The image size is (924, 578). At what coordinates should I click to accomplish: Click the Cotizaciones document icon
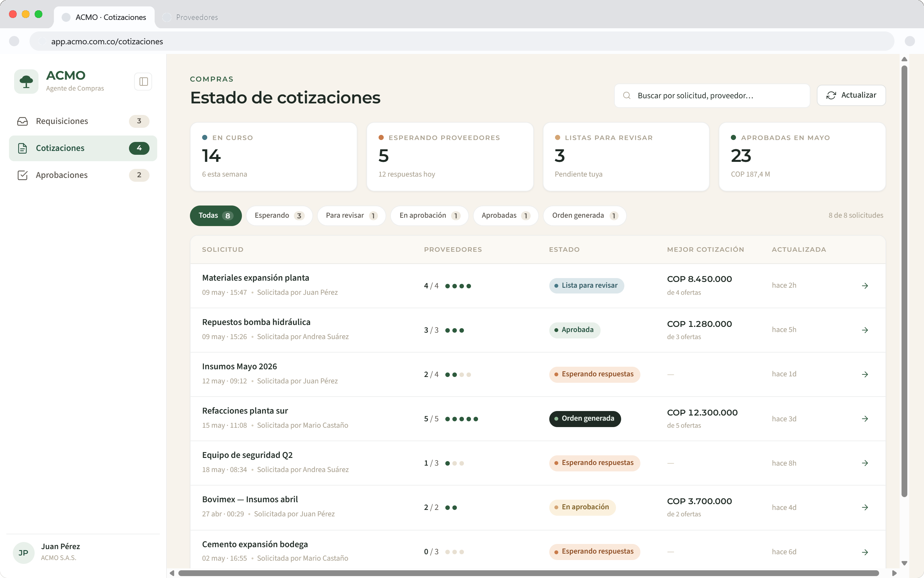pyautogui.click(x=22, y=148)
